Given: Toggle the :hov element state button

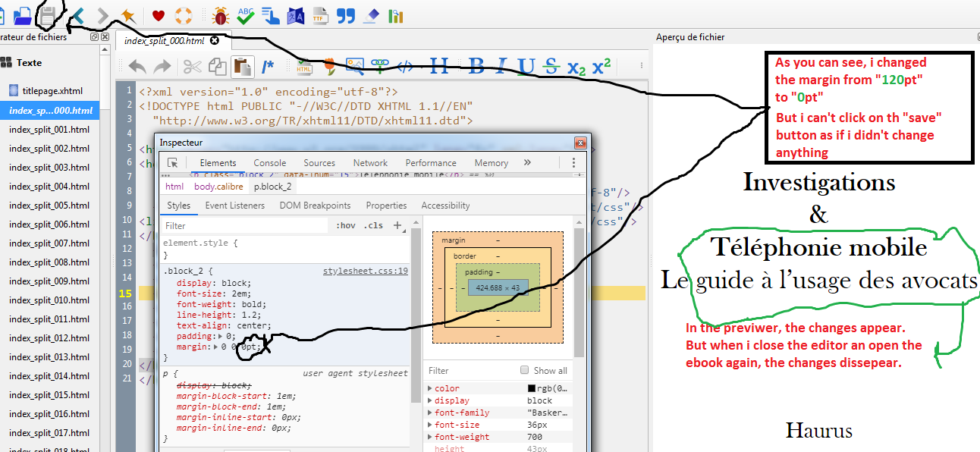Looking at the screenshot, I should tap(345, 225).
